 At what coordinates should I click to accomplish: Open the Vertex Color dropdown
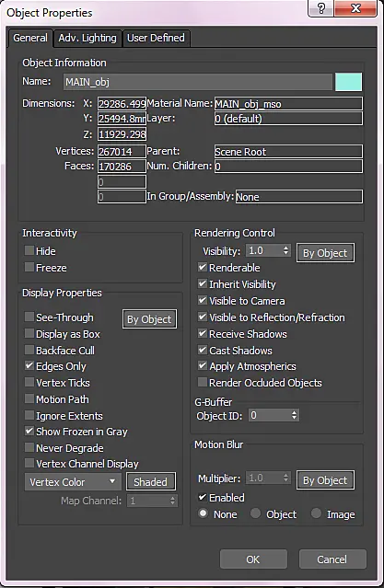(73, 482)
